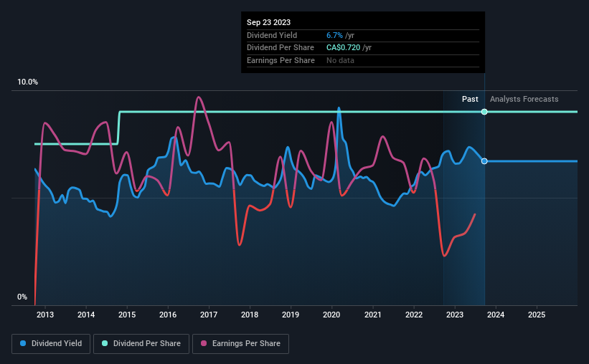This screenshot has height=364, width=589.
Task: Click the 2025 x-axis label
Action: [x=537, y=315]
